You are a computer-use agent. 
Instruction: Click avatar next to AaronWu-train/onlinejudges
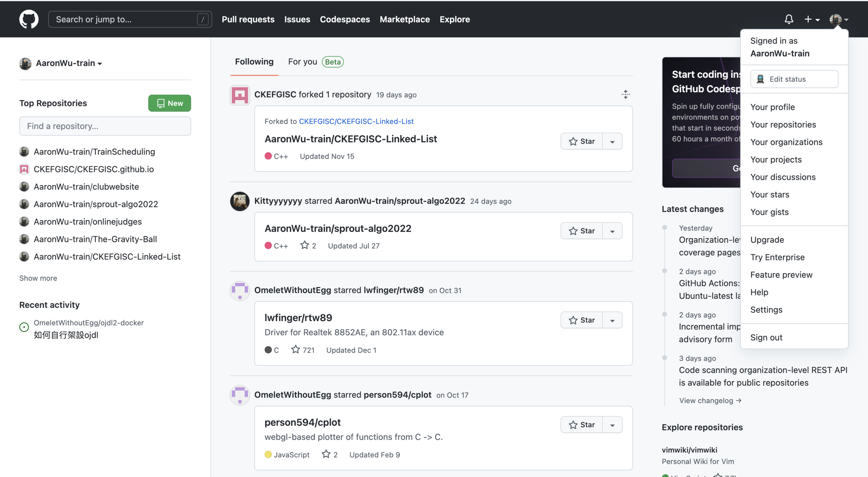24,222
